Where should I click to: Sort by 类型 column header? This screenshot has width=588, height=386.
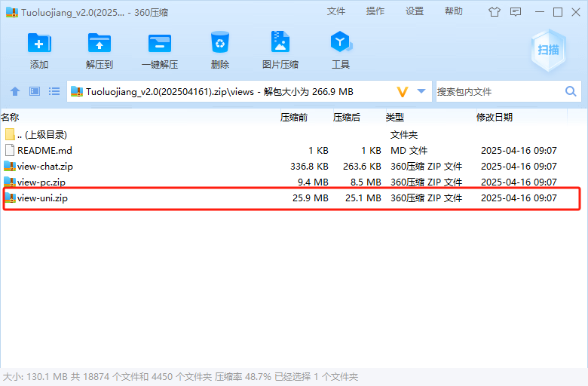click(x=395, y=118)
